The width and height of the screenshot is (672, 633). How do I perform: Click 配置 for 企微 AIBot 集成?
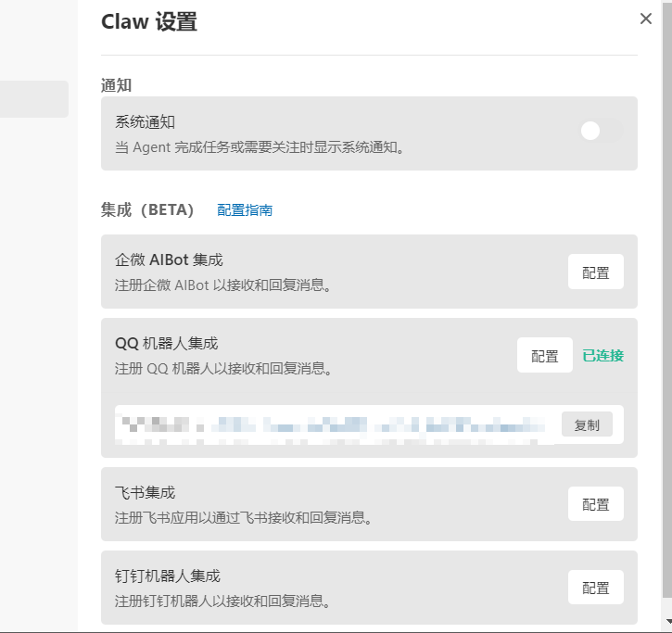pyautogui.click(x=595, y=272)
